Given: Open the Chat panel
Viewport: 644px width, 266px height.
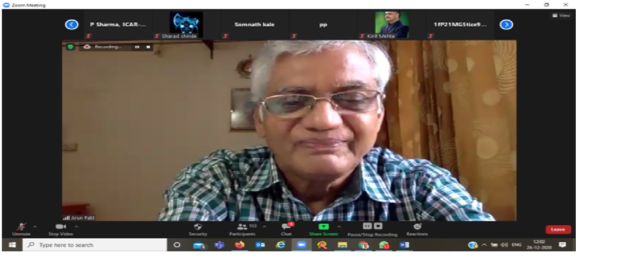Looking at the screenshot, I should point(286,229).
